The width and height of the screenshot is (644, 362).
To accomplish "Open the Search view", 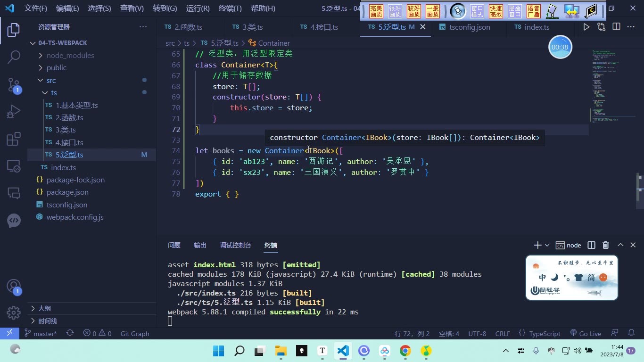I will [14, 57].
